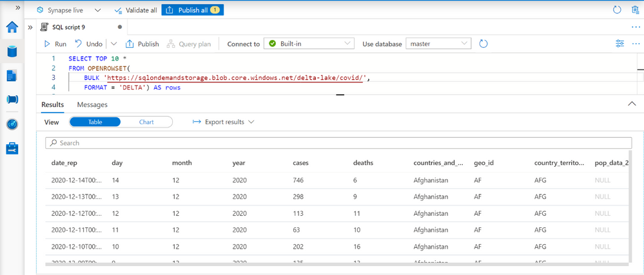
Task: Click Validate all
Action: point(135,10)
